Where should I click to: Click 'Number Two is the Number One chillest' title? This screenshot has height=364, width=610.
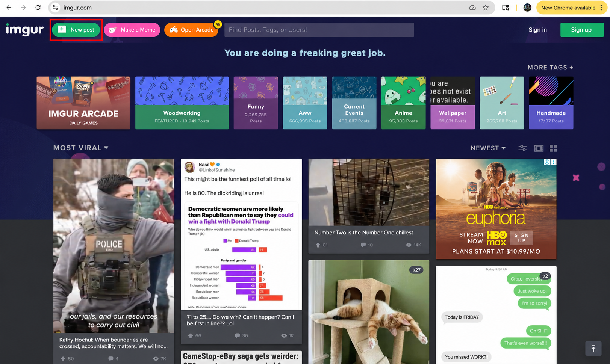coord(364,233)
